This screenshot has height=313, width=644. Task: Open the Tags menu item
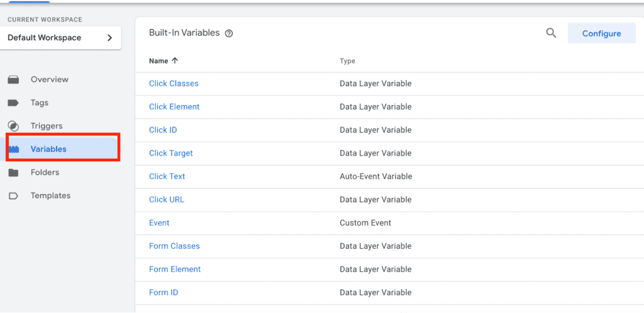(x=40, y=103)
